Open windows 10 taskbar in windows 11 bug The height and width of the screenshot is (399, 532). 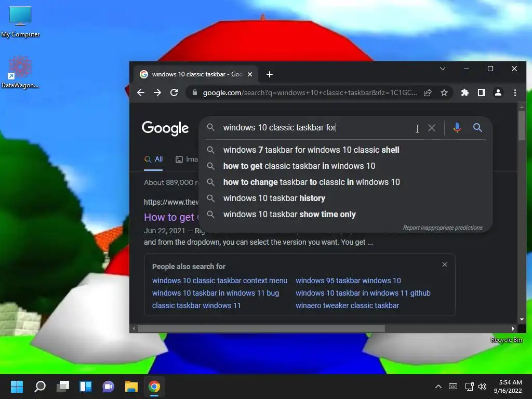[x=216, y=293]
